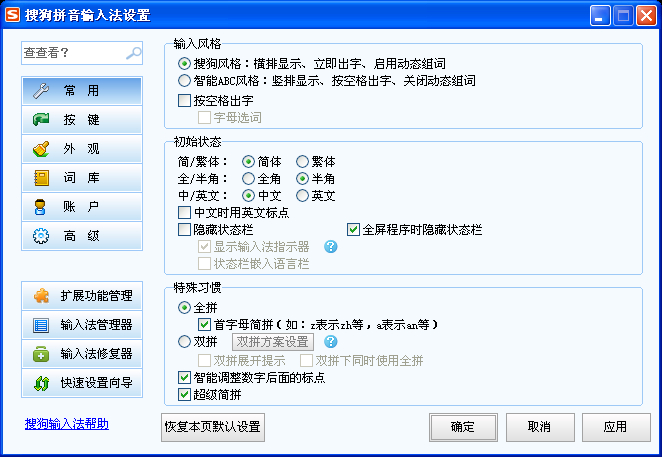Screen dimensions: 662x457
Task: Start 快速设置向导
Action: tap(82, 383)
